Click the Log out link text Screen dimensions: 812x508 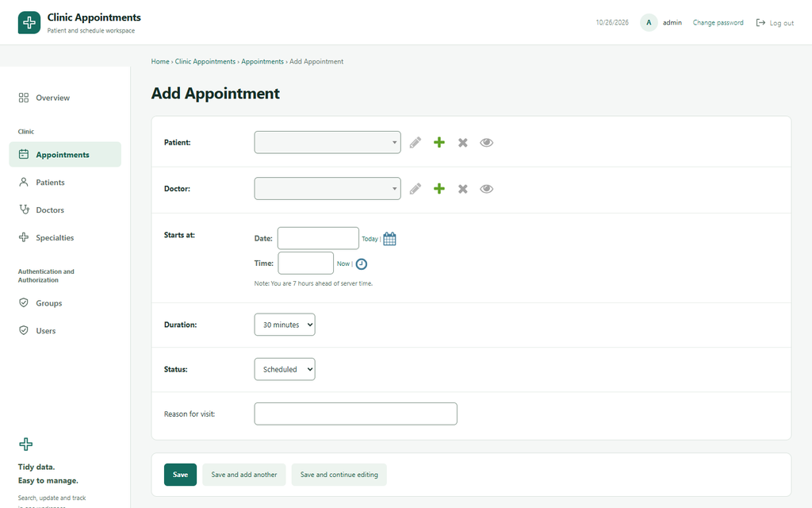[781, 23]
